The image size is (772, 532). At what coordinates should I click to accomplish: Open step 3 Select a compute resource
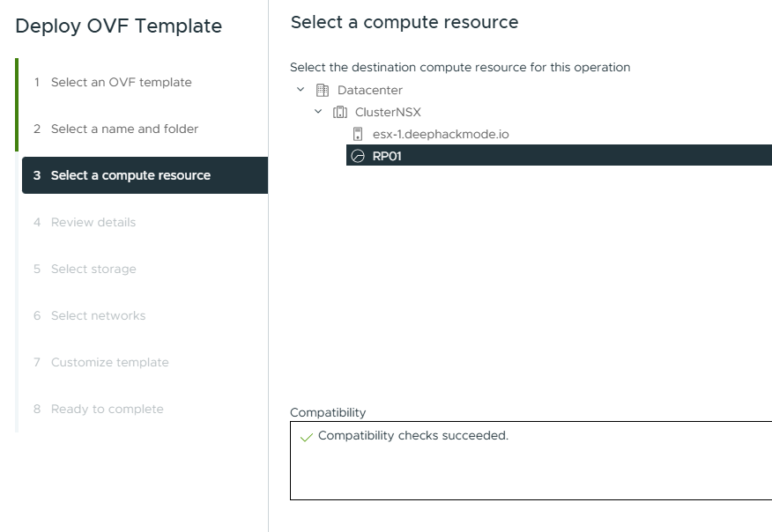point(145,175)
